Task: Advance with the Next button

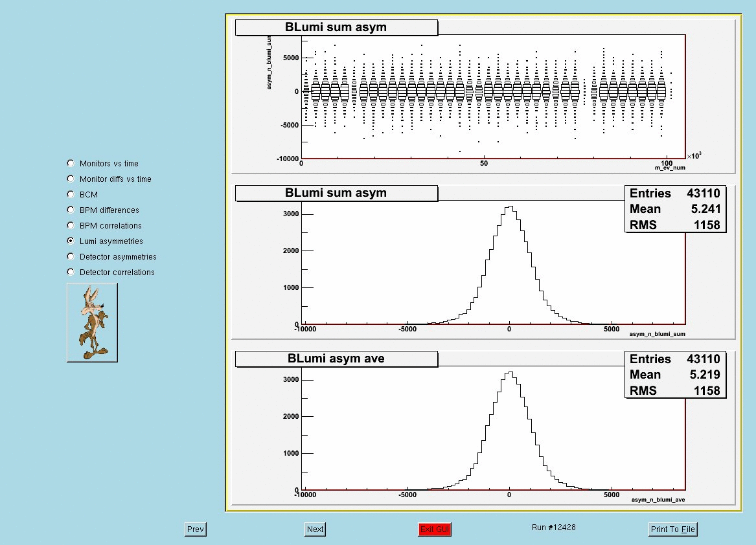Action: (315, 529)
